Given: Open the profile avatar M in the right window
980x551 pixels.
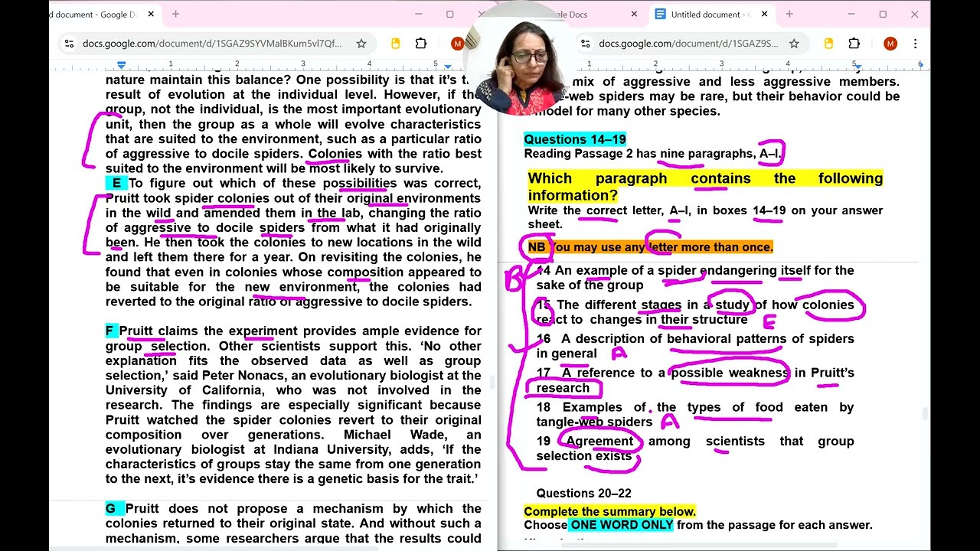Looking at the screenshot, I should (890, 44).
